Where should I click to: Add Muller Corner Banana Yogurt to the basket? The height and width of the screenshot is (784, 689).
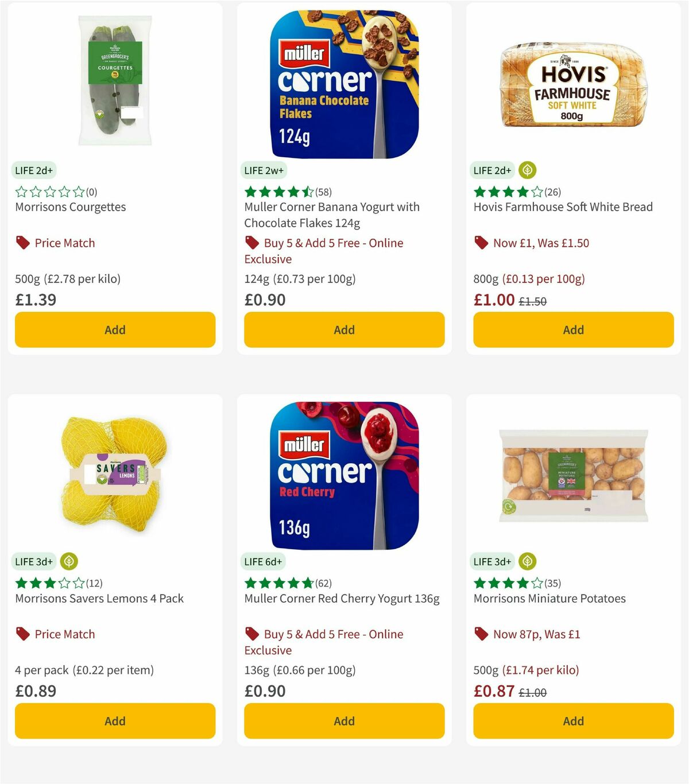pyautogui.click(x=344, y=329)
